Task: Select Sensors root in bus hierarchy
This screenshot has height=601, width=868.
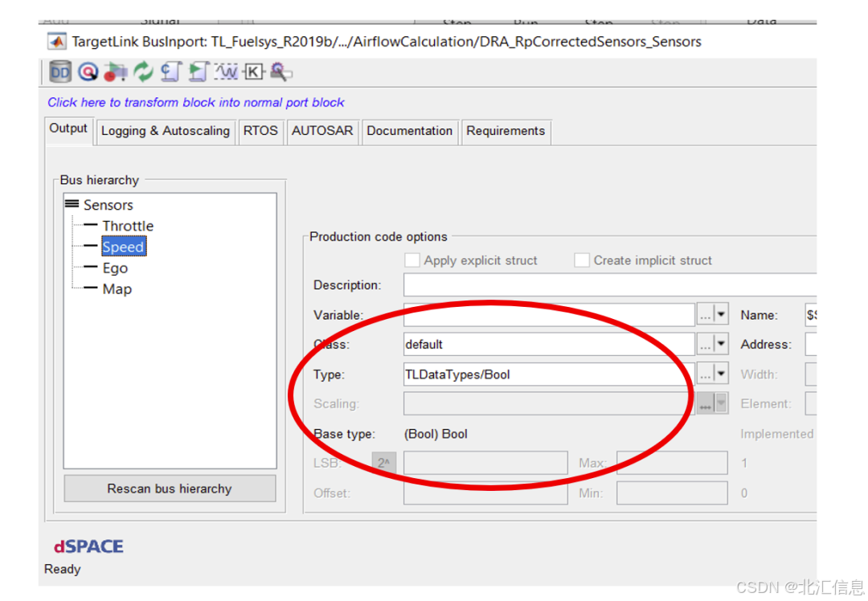Action: 108,205
